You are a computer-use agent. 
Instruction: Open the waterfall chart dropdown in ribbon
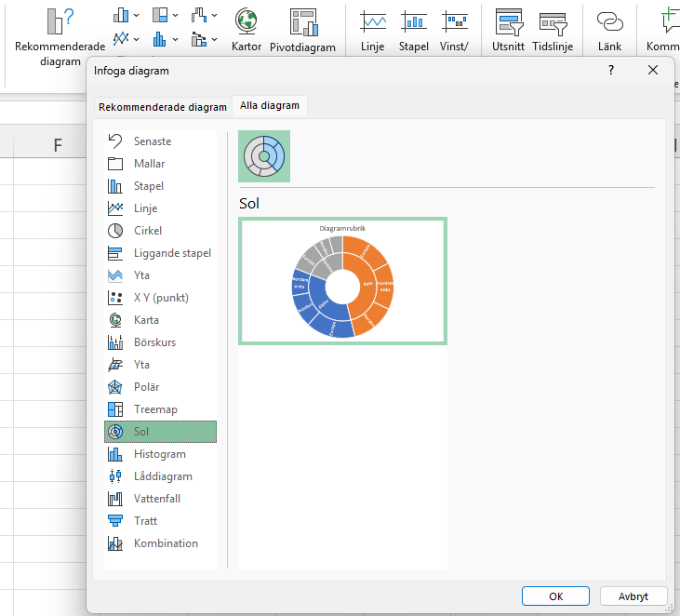[x=215, y=16]
